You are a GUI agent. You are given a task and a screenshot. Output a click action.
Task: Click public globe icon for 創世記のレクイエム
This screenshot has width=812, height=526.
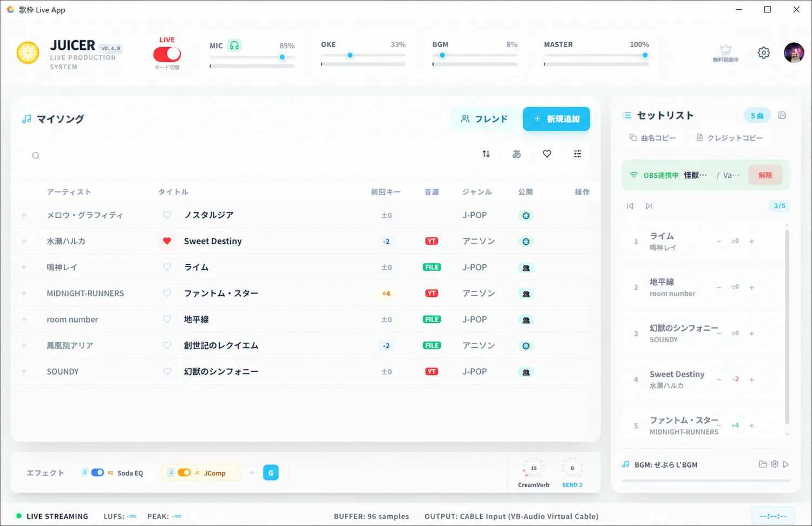526,346
